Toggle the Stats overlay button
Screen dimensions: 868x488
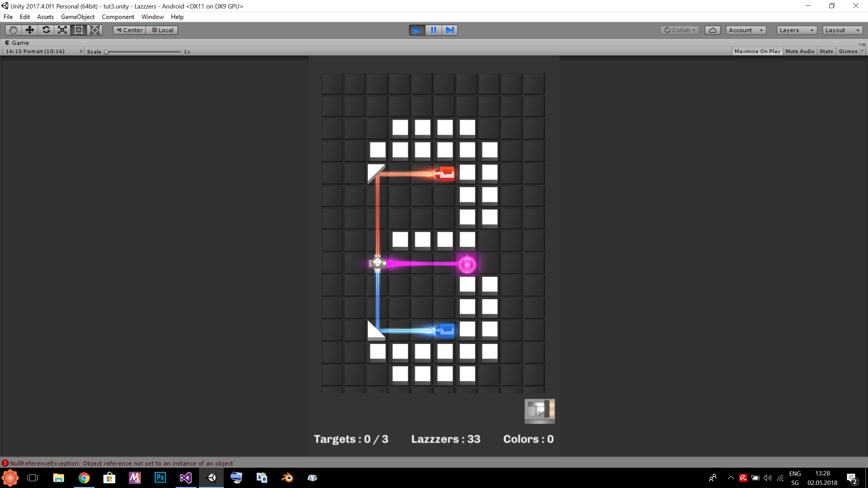[826, 51]
